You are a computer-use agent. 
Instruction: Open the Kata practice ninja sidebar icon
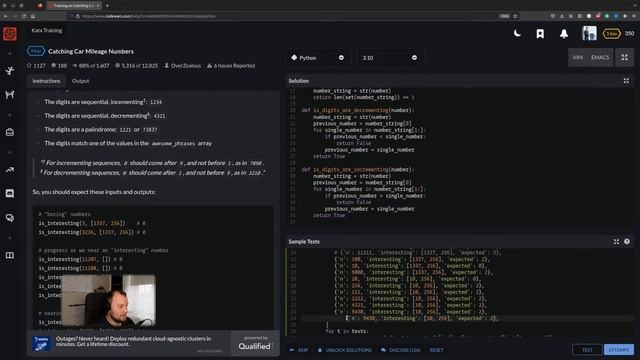point(10,71)
